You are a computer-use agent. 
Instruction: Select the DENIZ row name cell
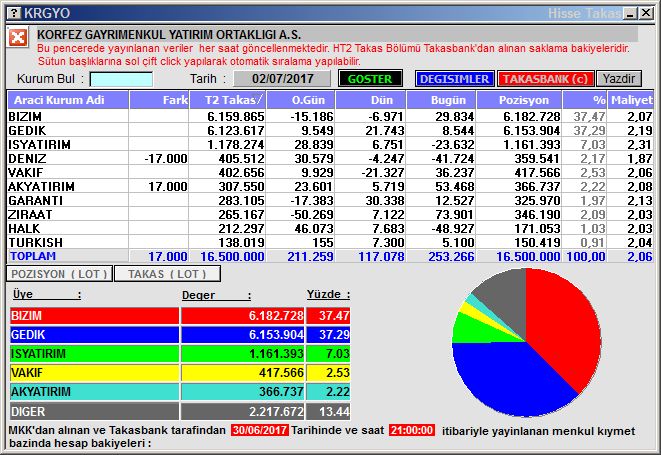pyautogui.click(x=68, y=158)
